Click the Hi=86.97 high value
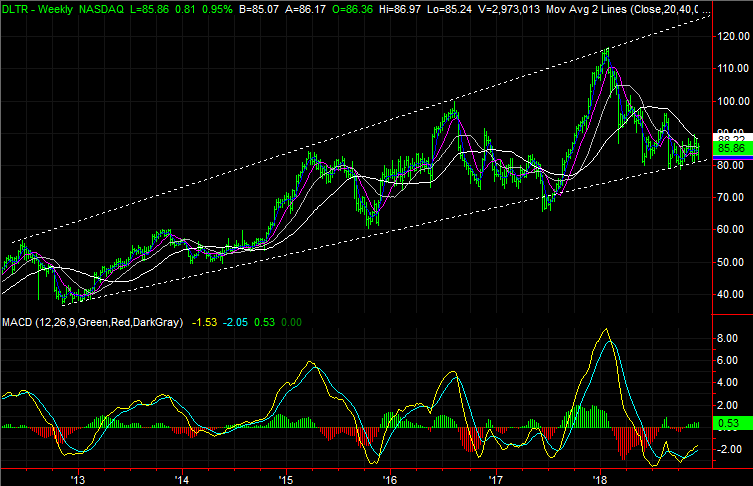 click(399, 9)
